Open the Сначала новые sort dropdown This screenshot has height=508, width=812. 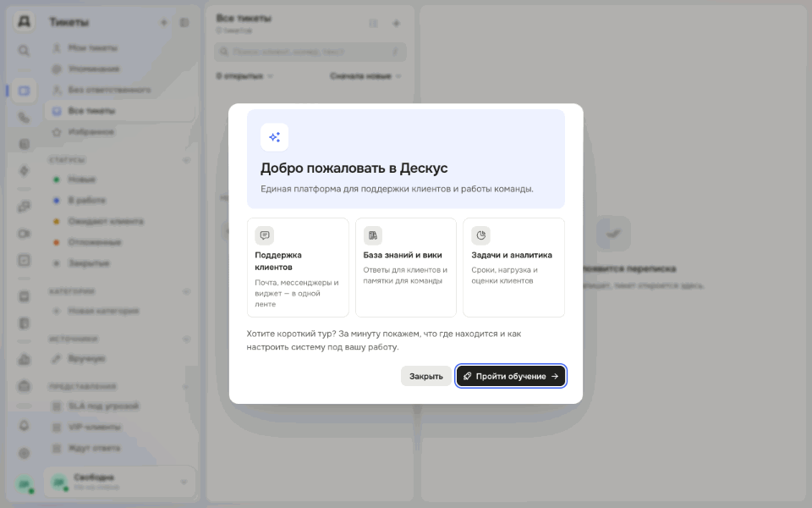coord(365,76)
